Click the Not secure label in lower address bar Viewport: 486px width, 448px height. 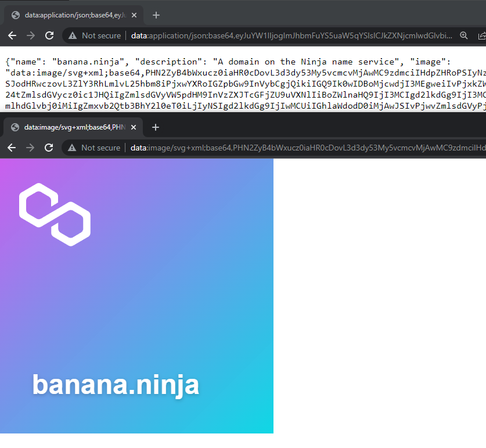click(x=100, y=148)
